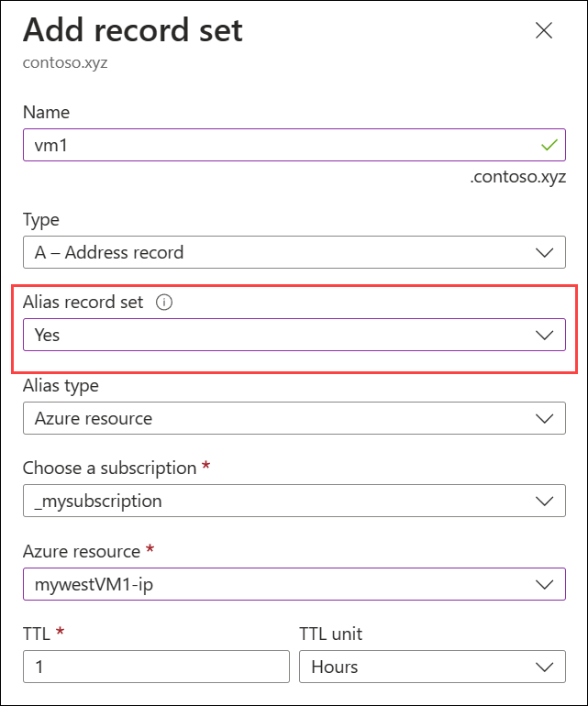Select the '_mysubscription' subscription combo box
The height and width of the screenshot is (706, 588).
tap(275, 502)
